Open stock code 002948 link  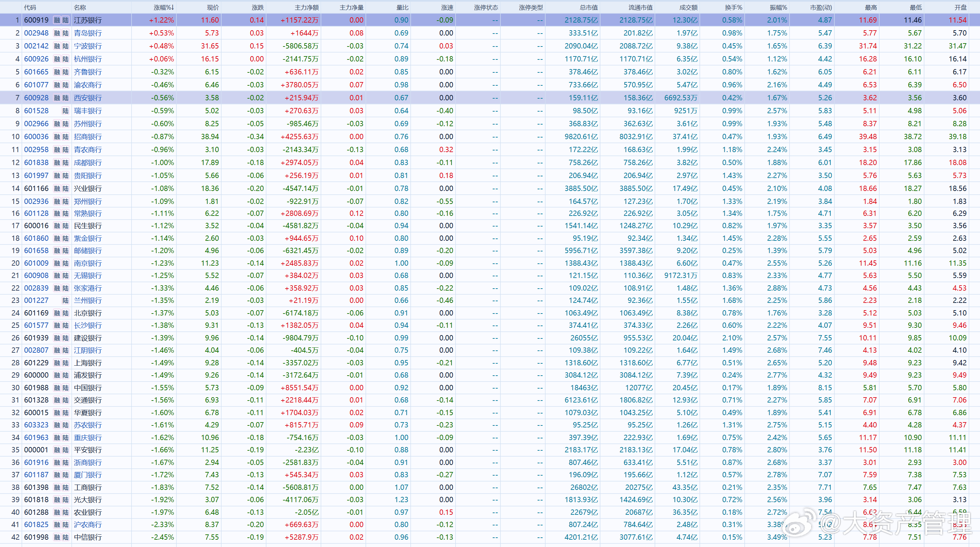(37, 33)
